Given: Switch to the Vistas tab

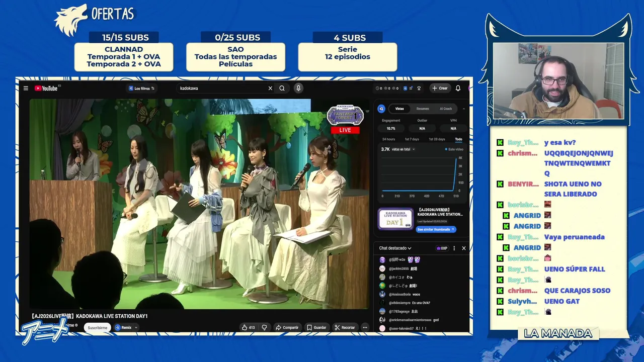Looking at the screenshot, I should (399, 109).
